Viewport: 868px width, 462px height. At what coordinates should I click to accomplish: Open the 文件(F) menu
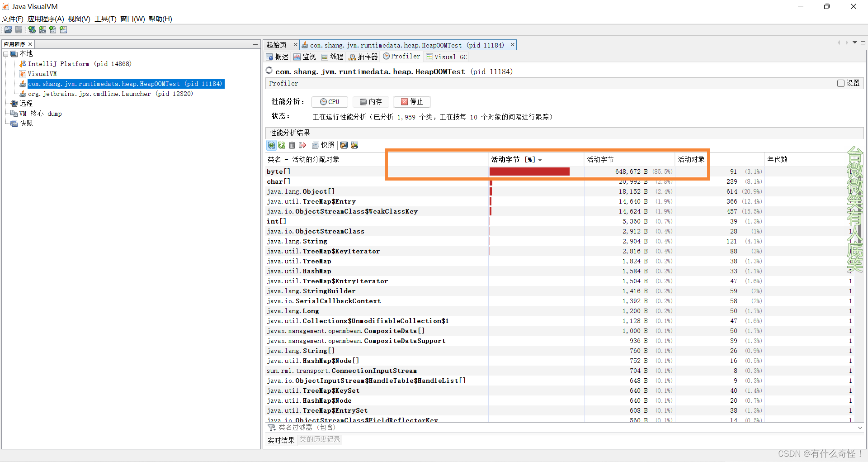coord(13,19)
